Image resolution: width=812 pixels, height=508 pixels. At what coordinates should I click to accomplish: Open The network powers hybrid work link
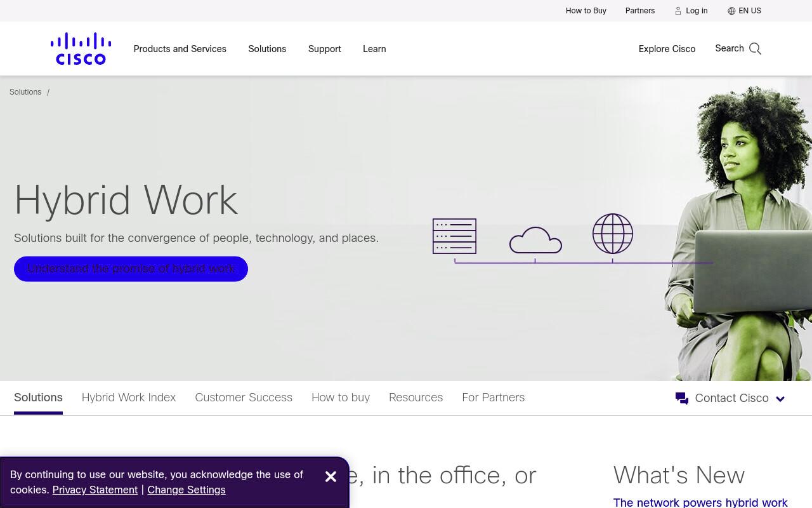[x=700, y=502]
